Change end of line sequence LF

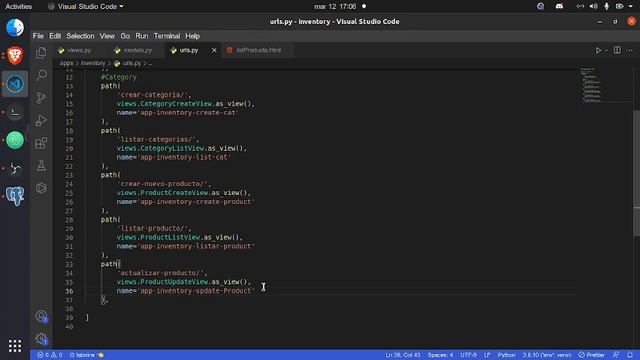tap(487, 355)
